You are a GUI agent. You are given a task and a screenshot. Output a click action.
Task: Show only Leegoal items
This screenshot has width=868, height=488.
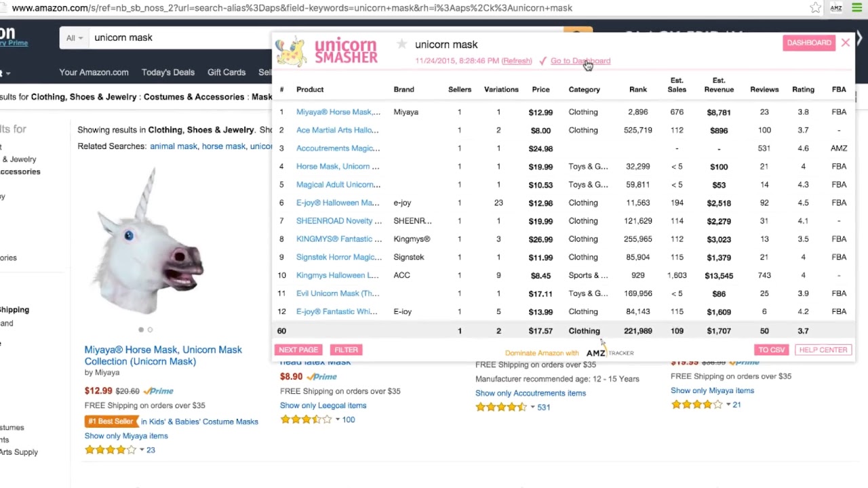point(323,405)
